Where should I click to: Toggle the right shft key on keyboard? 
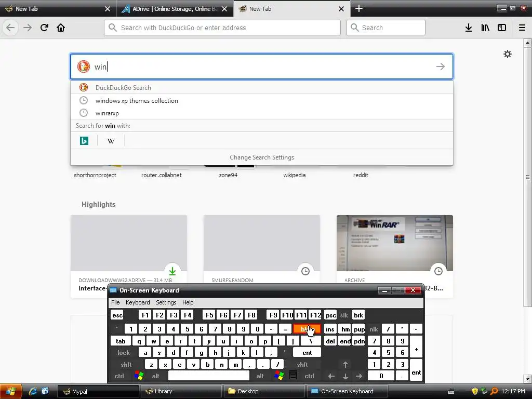[302, 364]
